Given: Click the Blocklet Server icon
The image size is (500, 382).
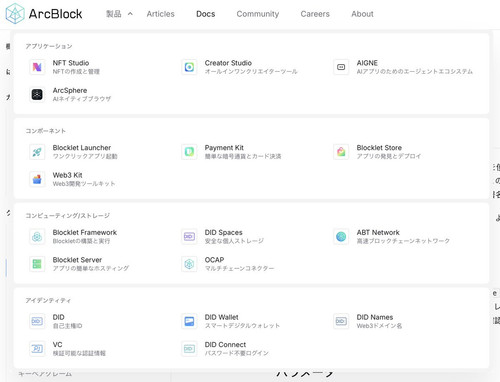Looking at the screenshot, I should pos(37,264).
